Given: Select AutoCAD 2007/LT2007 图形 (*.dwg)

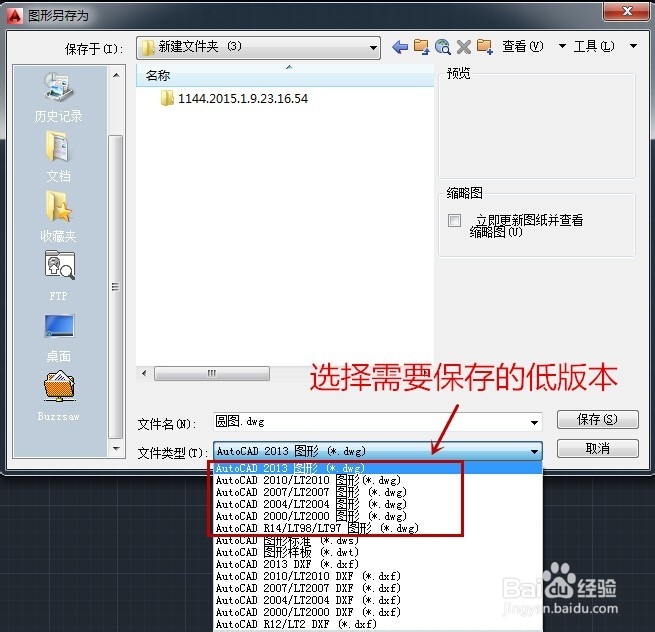Looking at the screenshot, I should (x=378, y=492).
